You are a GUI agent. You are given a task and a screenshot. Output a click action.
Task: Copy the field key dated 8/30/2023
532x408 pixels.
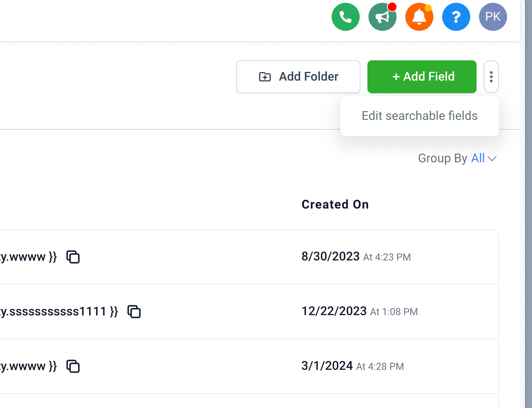pos(73,257)
